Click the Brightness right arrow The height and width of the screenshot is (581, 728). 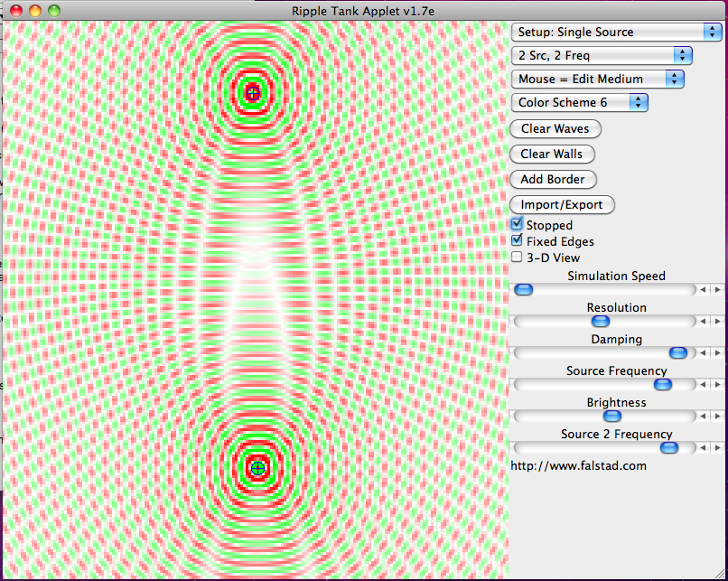point(718,417)
